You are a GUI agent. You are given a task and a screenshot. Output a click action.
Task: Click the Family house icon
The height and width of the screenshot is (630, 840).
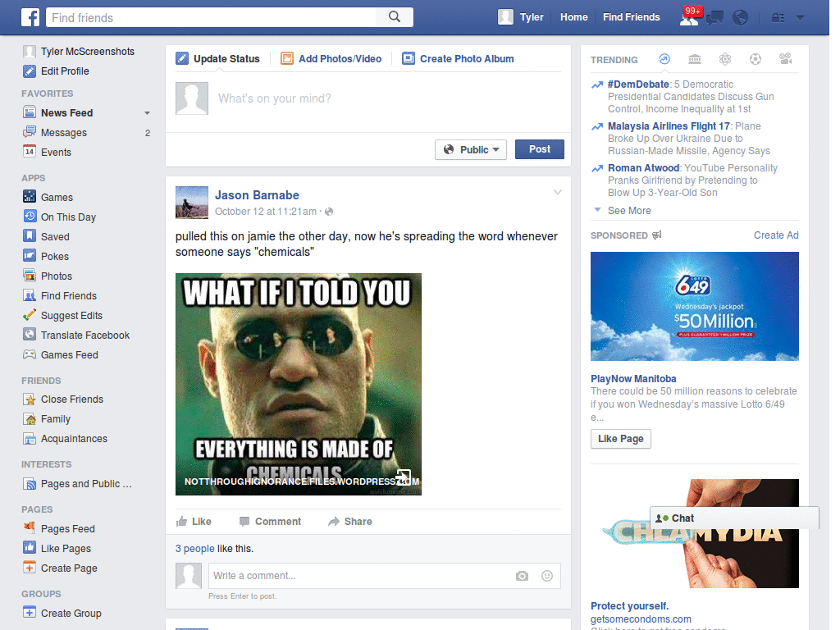pyautogui.click(x=30, y=419)
